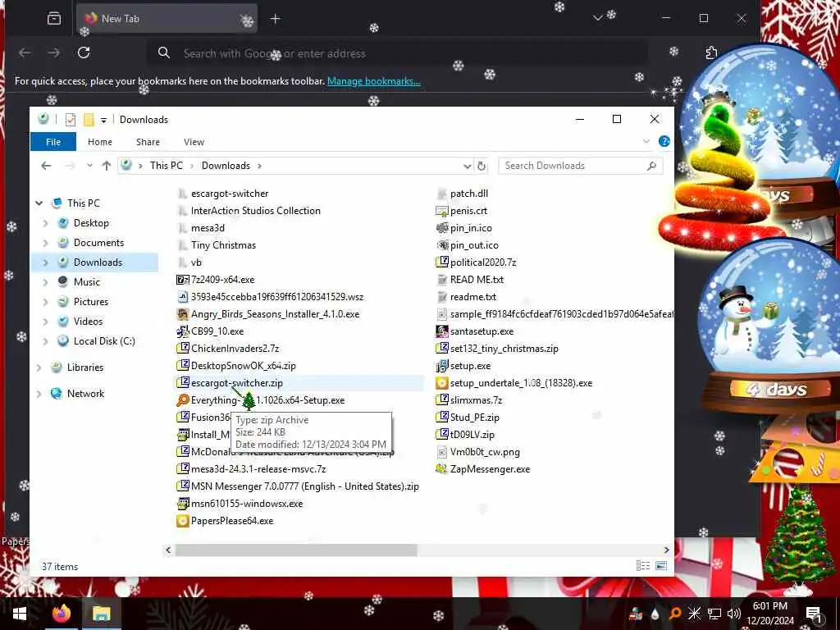Image resolution: width=840 pixels, height=630 pixels.
Task: Open the volume control in system tray
Action: point(734,614)
